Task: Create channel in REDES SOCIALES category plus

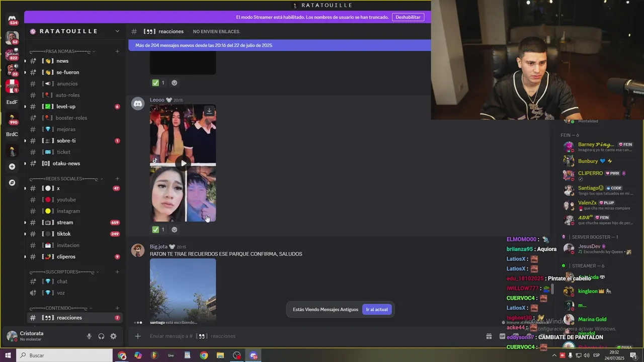Action: tap(117, 178)
